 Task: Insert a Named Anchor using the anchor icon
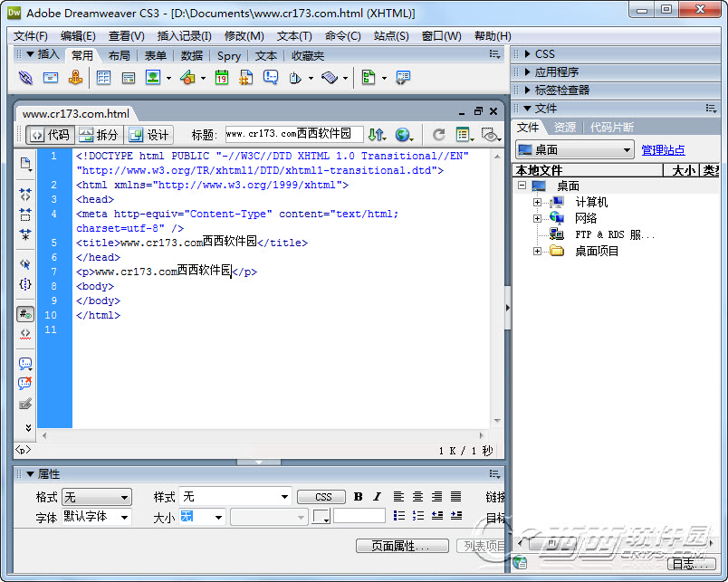(x=75, y=78)
